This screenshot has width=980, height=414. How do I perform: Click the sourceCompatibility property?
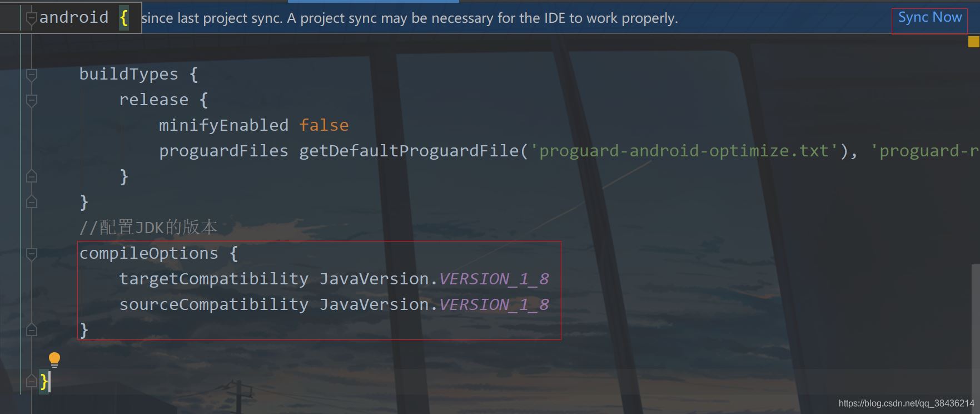pyautogui.click(x=213, y=304)
